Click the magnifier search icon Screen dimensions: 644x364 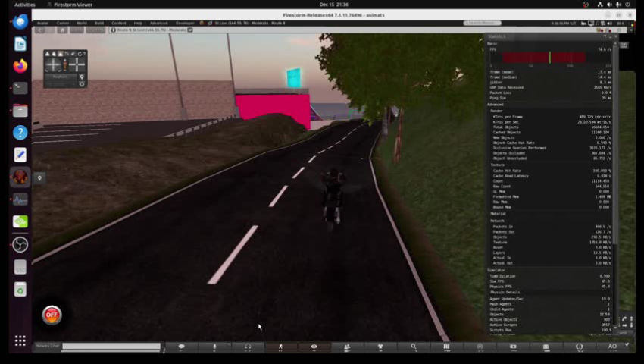tap(414, 347)
